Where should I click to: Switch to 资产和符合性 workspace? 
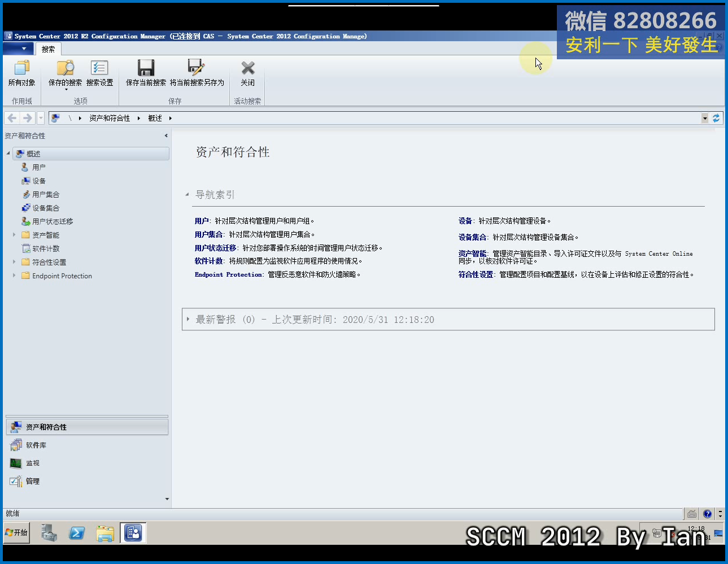pos(87,427)
